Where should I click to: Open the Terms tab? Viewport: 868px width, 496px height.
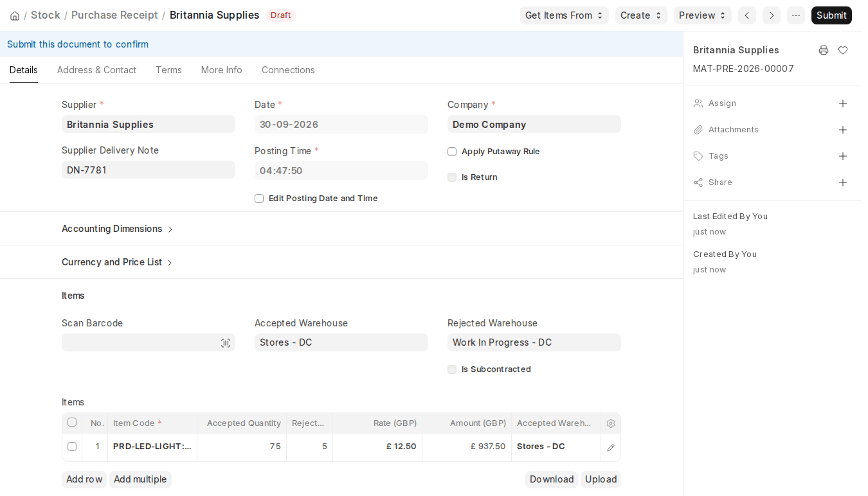[168, 70]
